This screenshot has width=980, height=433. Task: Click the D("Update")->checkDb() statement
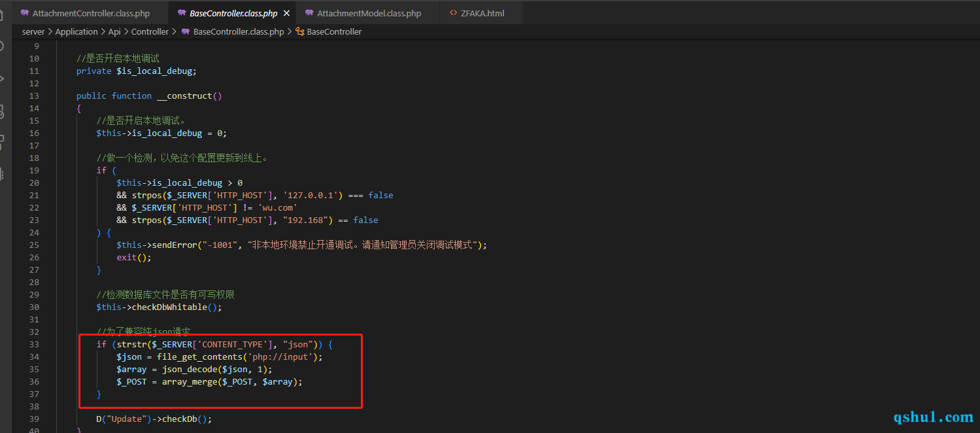coord(154,419)
